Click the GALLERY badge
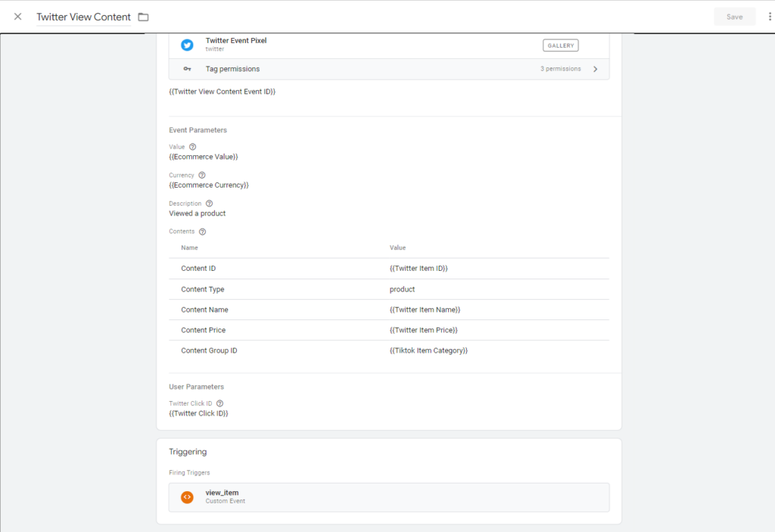Viewport: 775px width, 532px height. 560,45
